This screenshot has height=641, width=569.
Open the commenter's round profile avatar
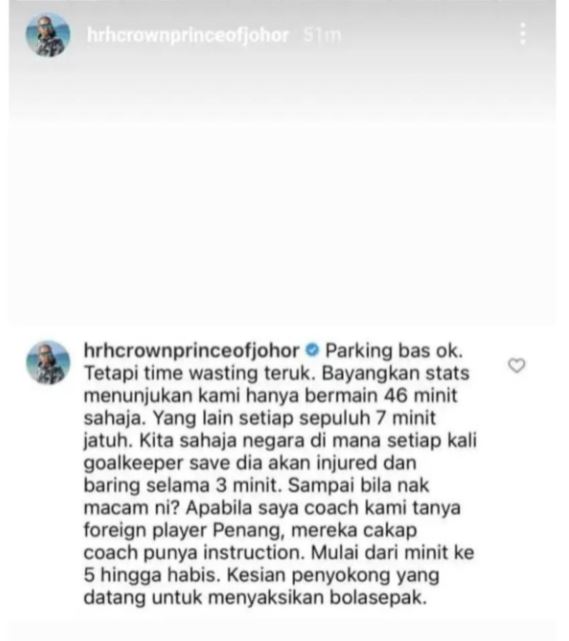pos(48,363)
